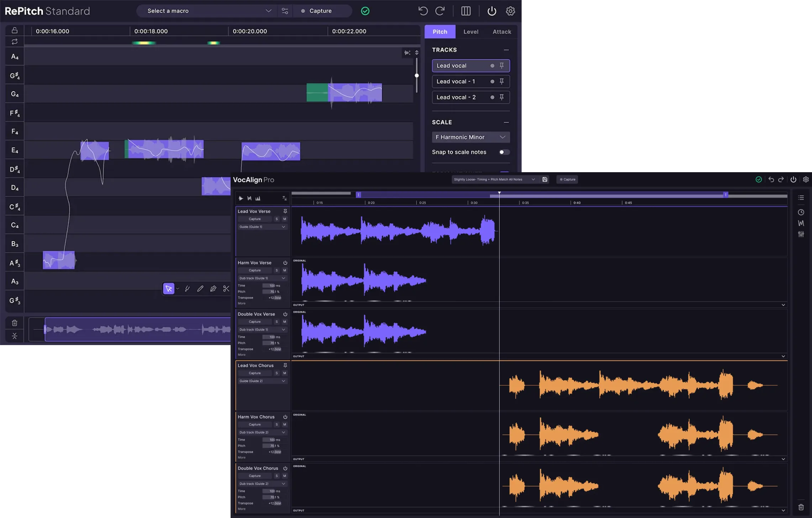Open the VocAlign clock timing panel icon
Viewport: 812px width, 518px height.
click(x=801, y=212)
